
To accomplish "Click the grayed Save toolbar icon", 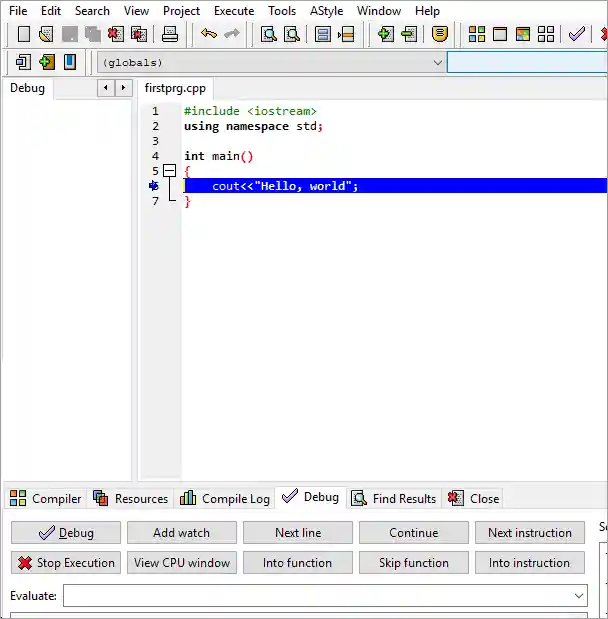I will 69,34.
